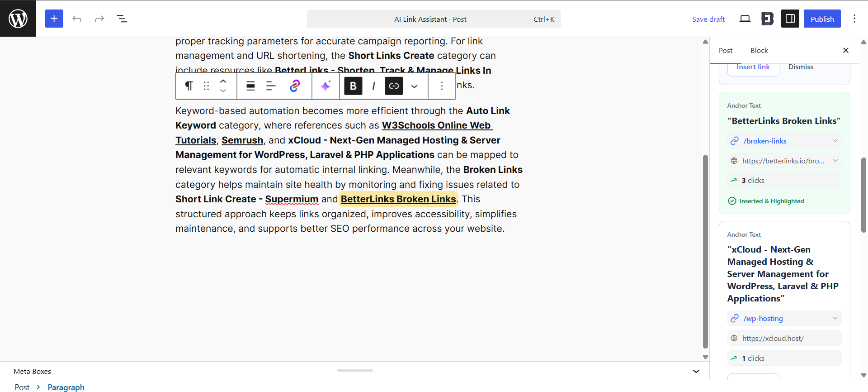868x392 pixels.
Task: Open the BetterLinks panel icon
Action: tap(768, 19)
